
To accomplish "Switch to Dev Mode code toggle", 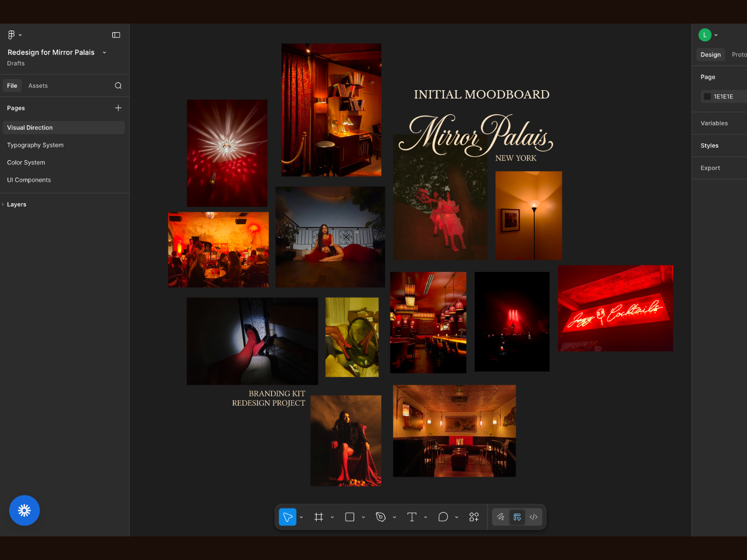I will (533, 517).
